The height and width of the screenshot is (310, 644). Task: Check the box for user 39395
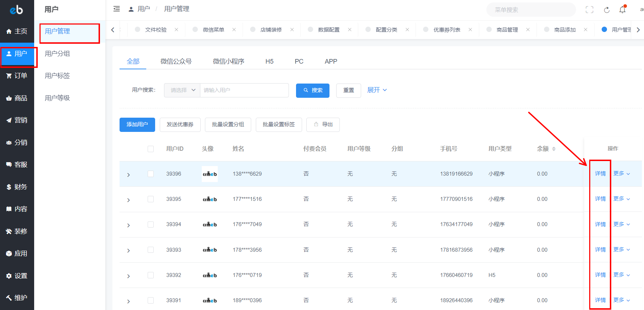coord(151,199)
